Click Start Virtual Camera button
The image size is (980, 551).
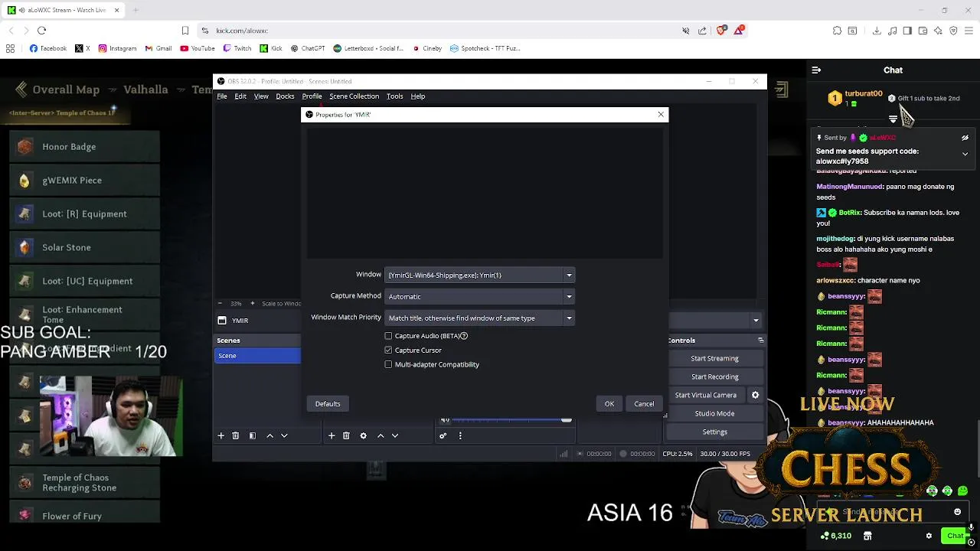(706, 395)
